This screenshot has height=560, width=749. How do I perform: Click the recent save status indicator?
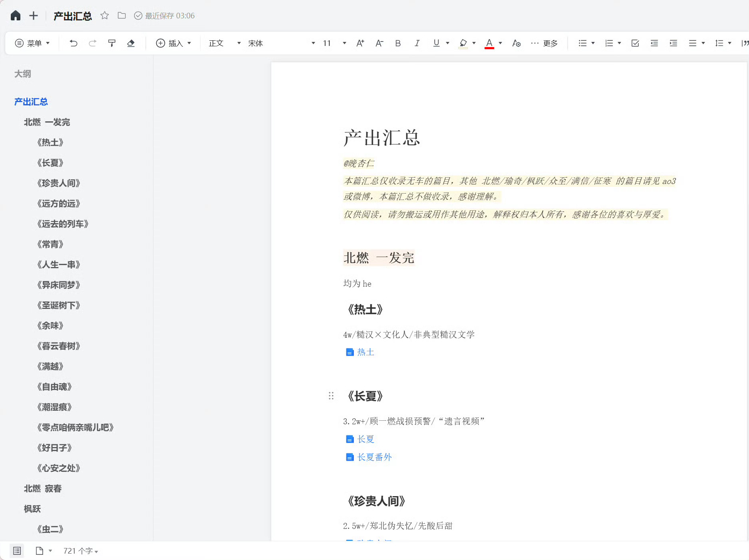(x=164, y=16)
